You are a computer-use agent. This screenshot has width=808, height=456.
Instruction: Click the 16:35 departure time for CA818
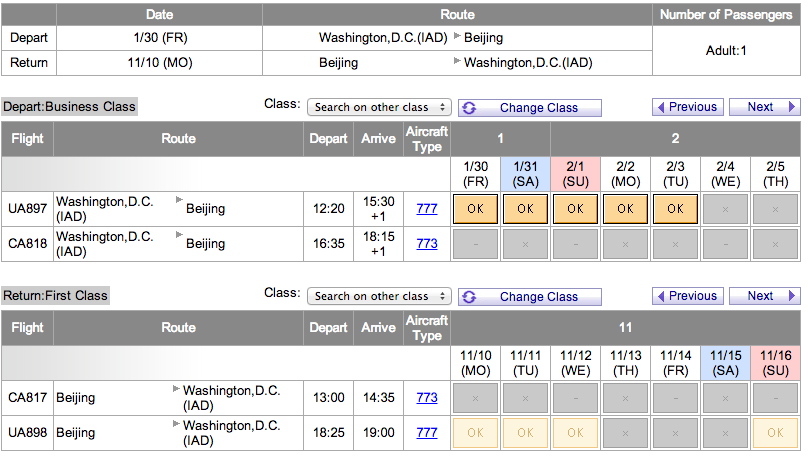coord(329,244)
